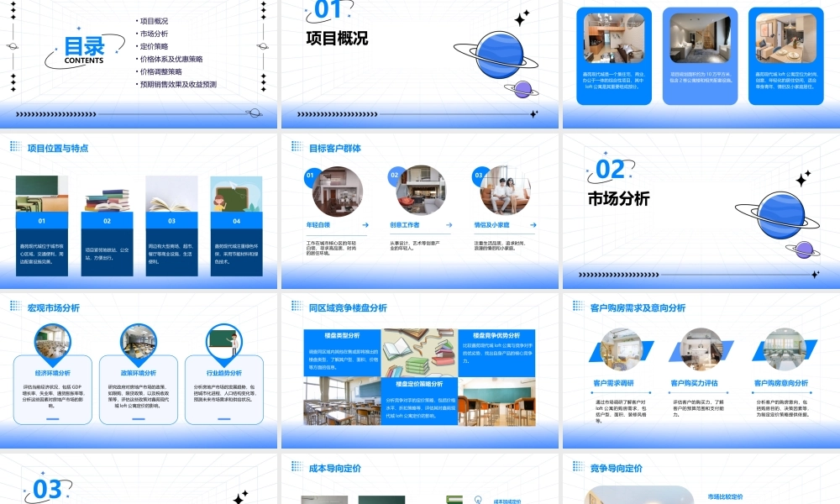Click the 经济环境分析 card title

[52, 373]
